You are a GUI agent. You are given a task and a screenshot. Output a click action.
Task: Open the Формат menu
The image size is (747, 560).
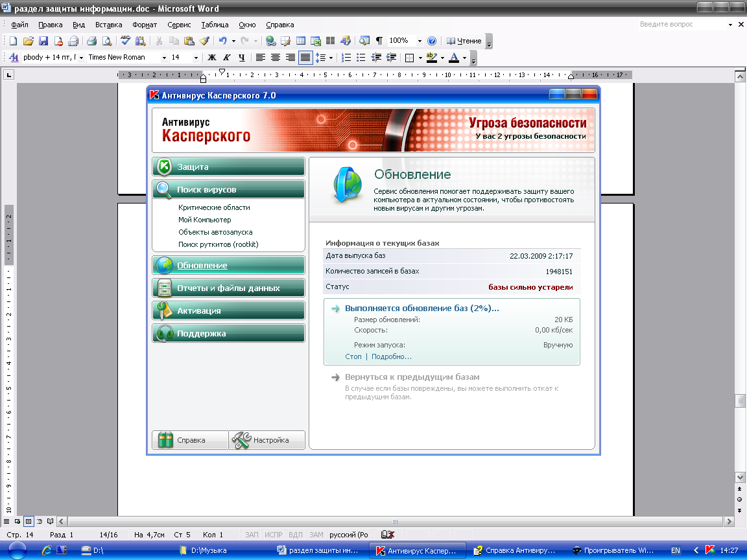(145, 25)
